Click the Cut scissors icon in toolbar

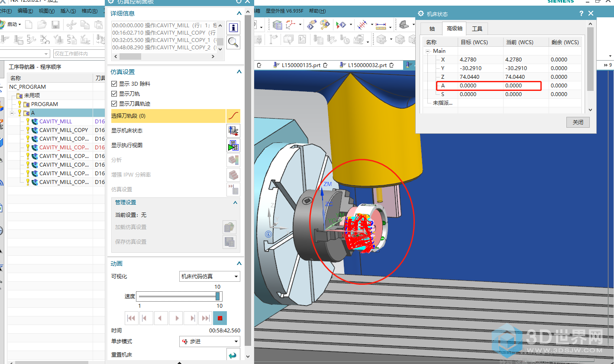click(x=71, y=25)
